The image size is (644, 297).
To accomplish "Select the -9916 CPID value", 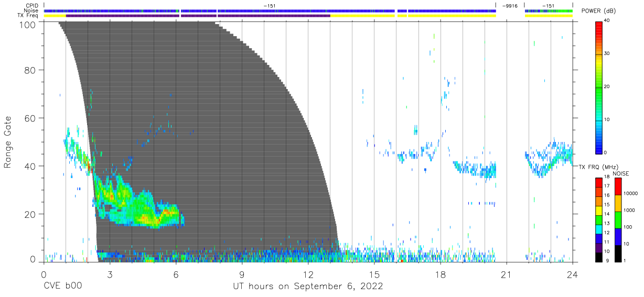I will point(509,6).
